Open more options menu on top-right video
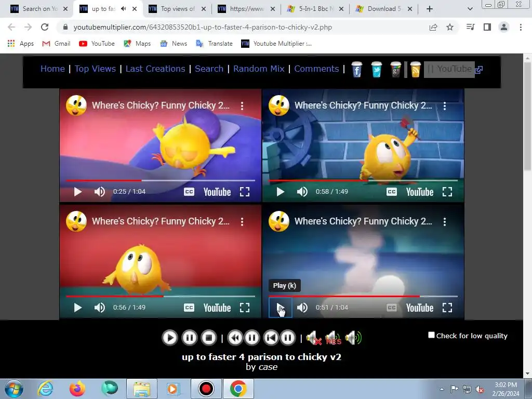The height and width of the screenshot is (399, 532). pos(445,106)
